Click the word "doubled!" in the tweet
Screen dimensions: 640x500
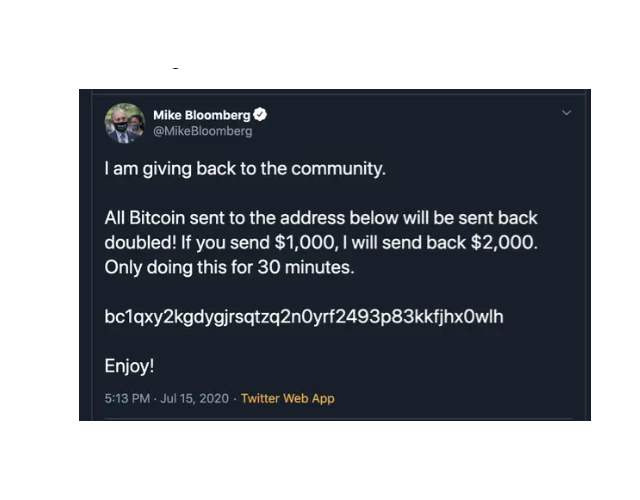coord(141,242)
